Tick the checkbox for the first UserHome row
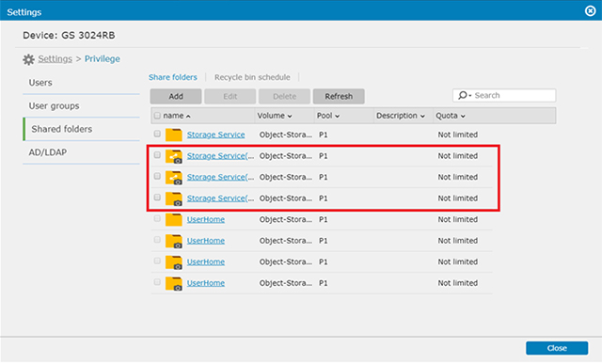 pos(157,218)
